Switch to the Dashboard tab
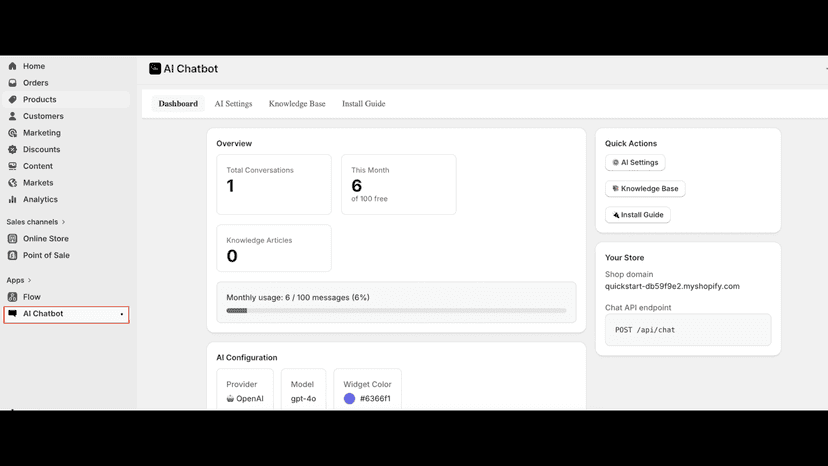The height and width of the screenshot is (466, 828). (x=178, y=104)
